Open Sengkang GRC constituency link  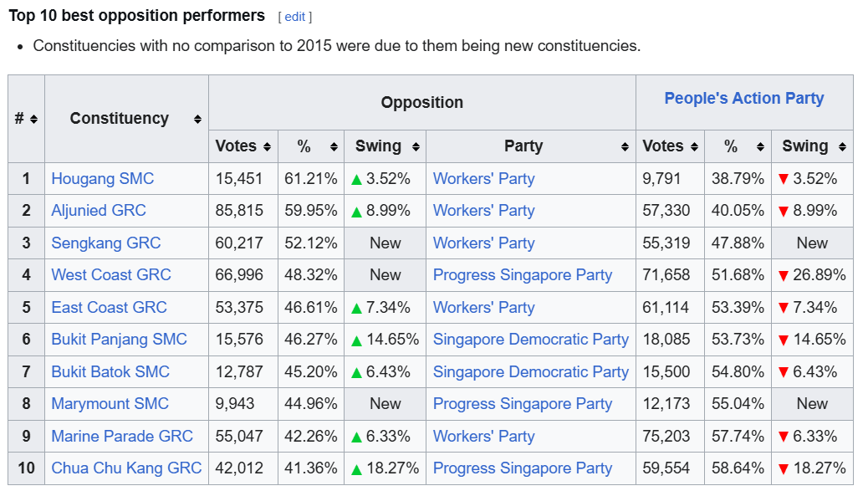pyautogui.click(x=106, y=243)
